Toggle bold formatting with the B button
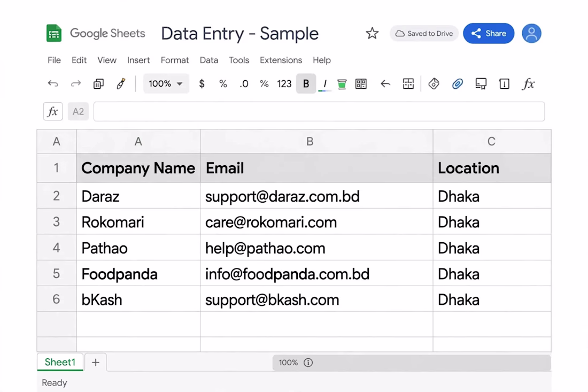 (306, 83)
